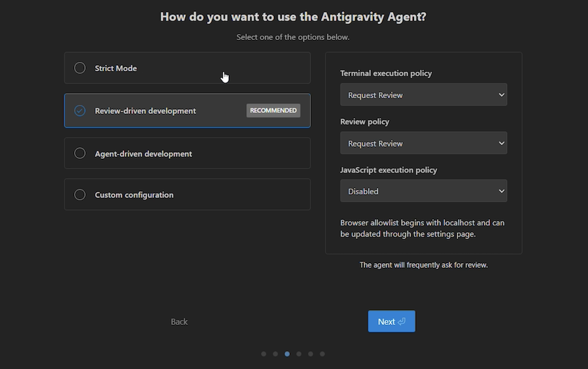
Task: Select Review-driven development radio option
Action: (80, 110)
